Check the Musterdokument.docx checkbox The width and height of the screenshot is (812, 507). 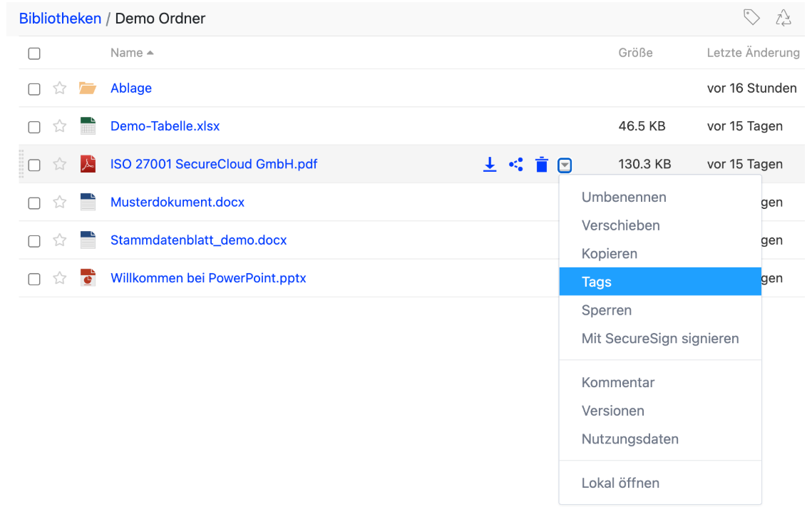[x=34, y=203]
